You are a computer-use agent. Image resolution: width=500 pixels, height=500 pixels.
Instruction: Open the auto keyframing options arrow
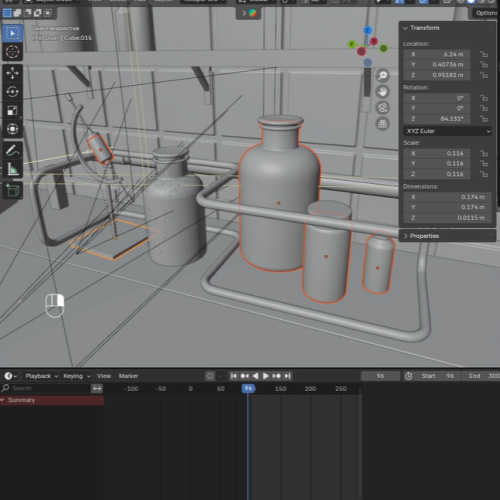click(x=220, y=376)
